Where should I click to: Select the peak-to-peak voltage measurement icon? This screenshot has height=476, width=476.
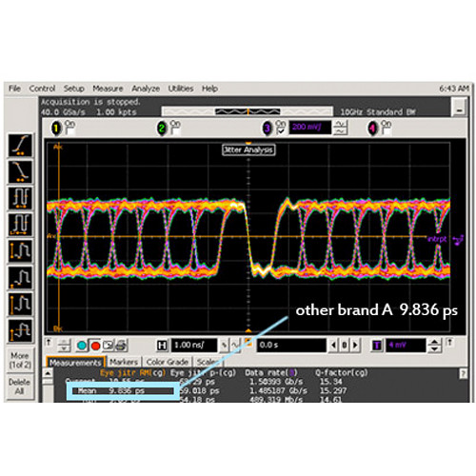20,251
